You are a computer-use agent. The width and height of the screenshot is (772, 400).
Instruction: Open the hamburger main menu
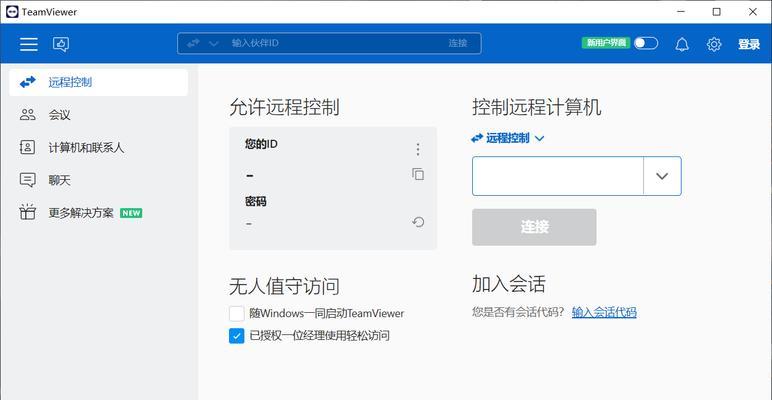coord(29,44)
